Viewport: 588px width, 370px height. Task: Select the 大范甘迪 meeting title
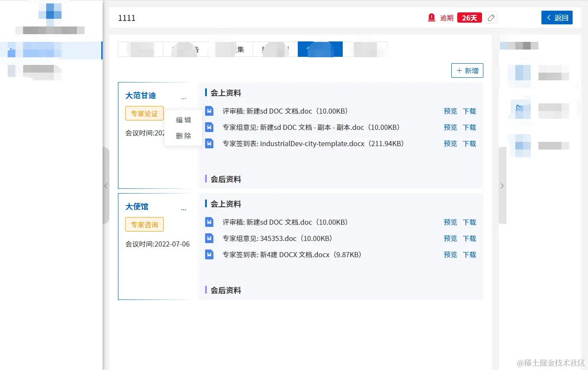[141, 96]
